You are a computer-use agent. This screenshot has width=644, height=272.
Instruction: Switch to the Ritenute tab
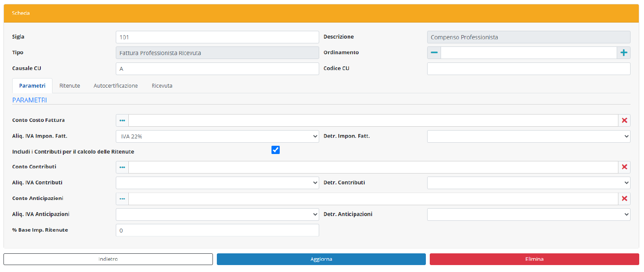pyautogui.click(x=70, y=86)
